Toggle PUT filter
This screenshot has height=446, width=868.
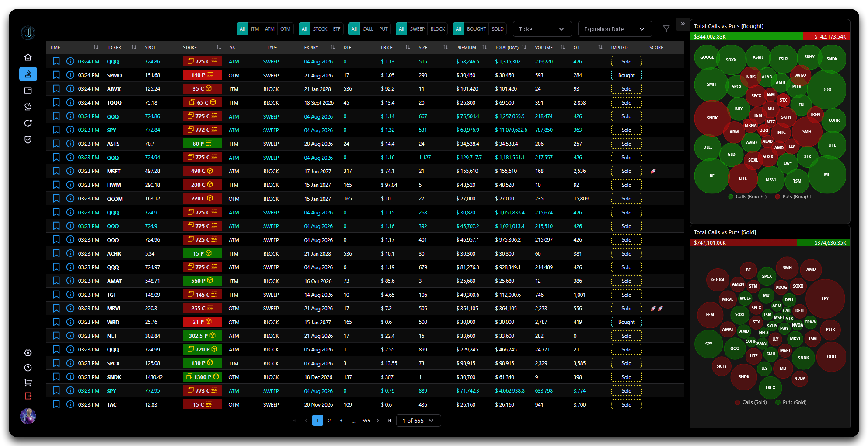(x=383, y=29)
